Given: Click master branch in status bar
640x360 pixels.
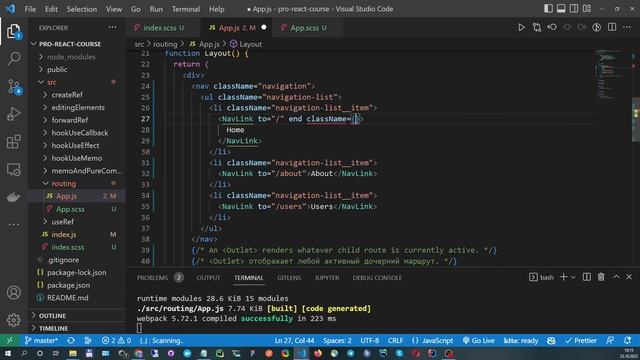Looking at the screenshot, I should point(41,340).
